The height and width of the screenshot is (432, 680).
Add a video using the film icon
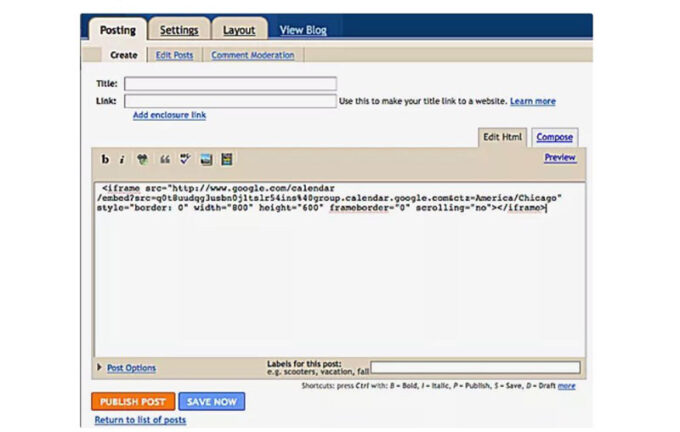point(226,160)
